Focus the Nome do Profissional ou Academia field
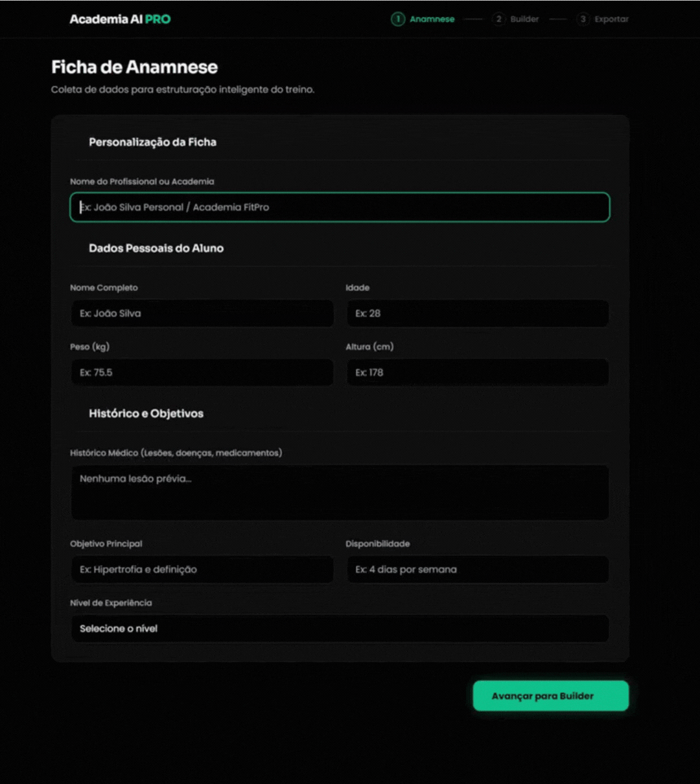700x784 pixels. 340,207
